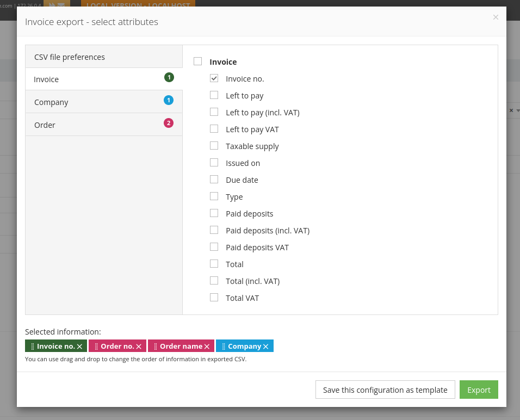Screen dimensions: 520x420
Task: Click the drag handle on the Company tag
Action: (224, 345)
